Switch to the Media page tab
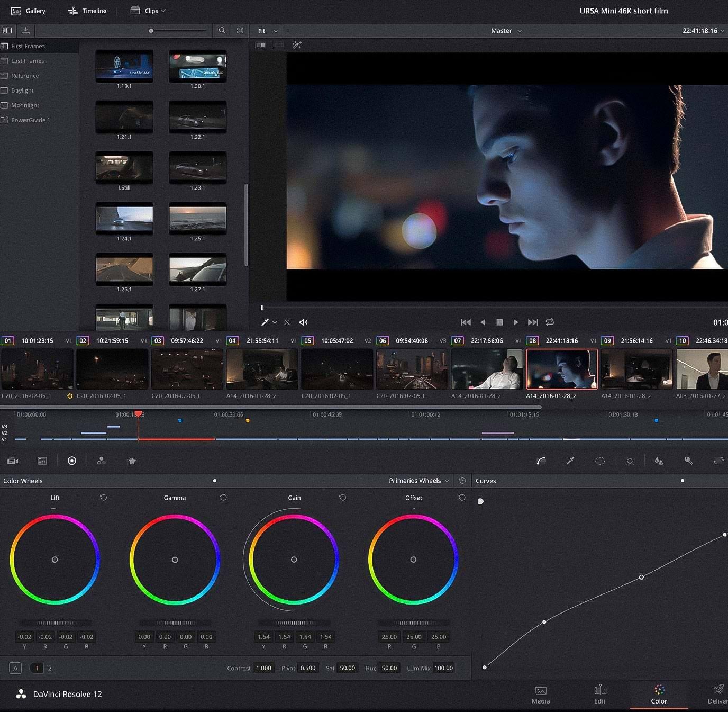Screen dimensions: 728x712 coord(541,694)
